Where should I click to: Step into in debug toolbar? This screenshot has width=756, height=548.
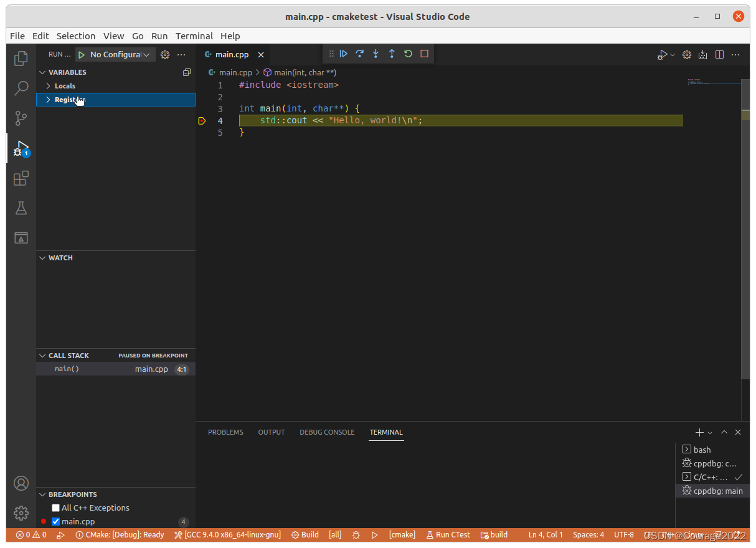tap(376, 54)
